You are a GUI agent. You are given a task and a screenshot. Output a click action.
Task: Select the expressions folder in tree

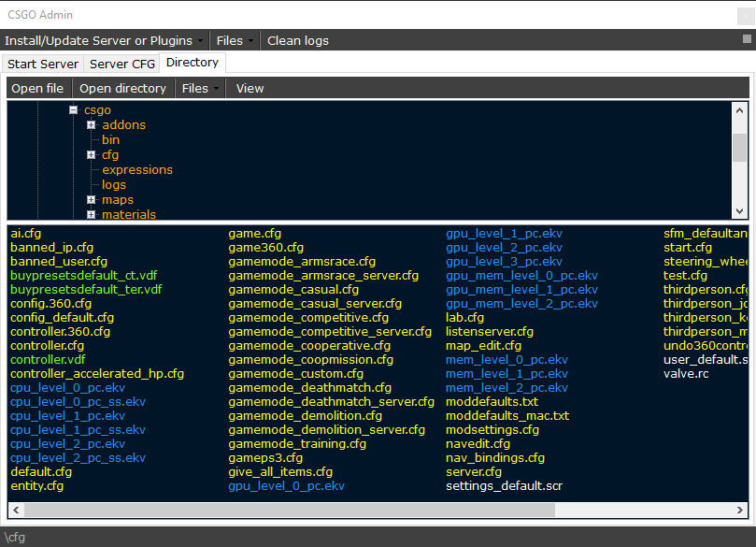click(137, 170)
